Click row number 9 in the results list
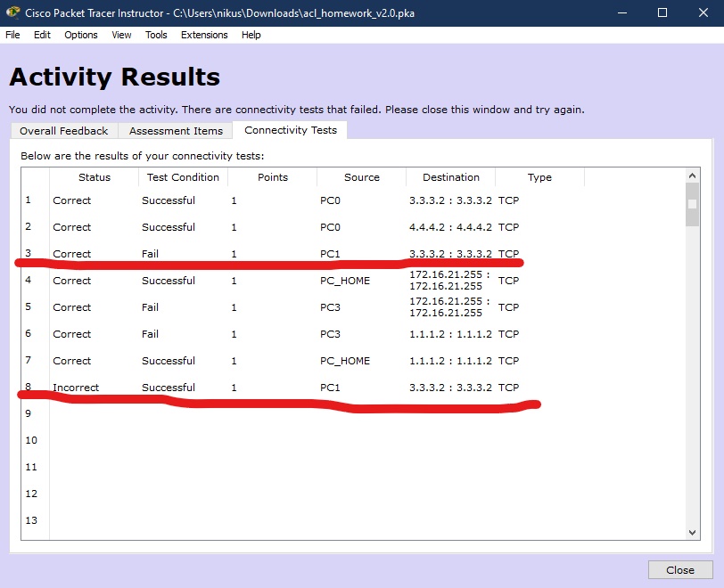The height and width of the screenshot is (588, 724). click(x=29, y=413)
